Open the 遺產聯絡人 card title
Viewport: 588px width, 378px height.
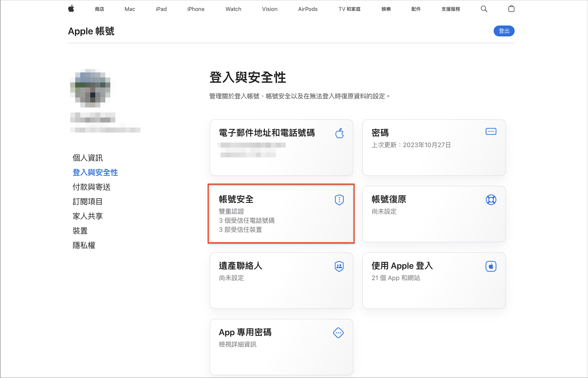point(240,266)
